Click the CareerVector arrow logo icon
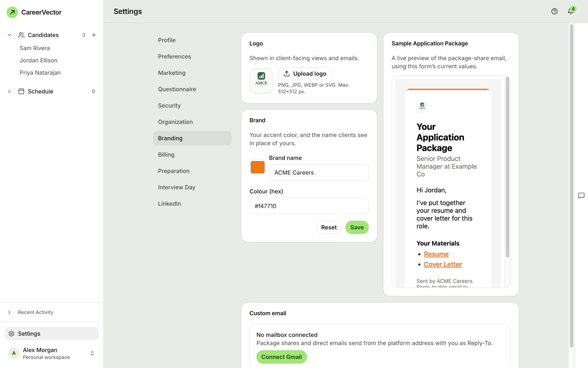Viewport: 588px width, 368px height. (12, 12)
